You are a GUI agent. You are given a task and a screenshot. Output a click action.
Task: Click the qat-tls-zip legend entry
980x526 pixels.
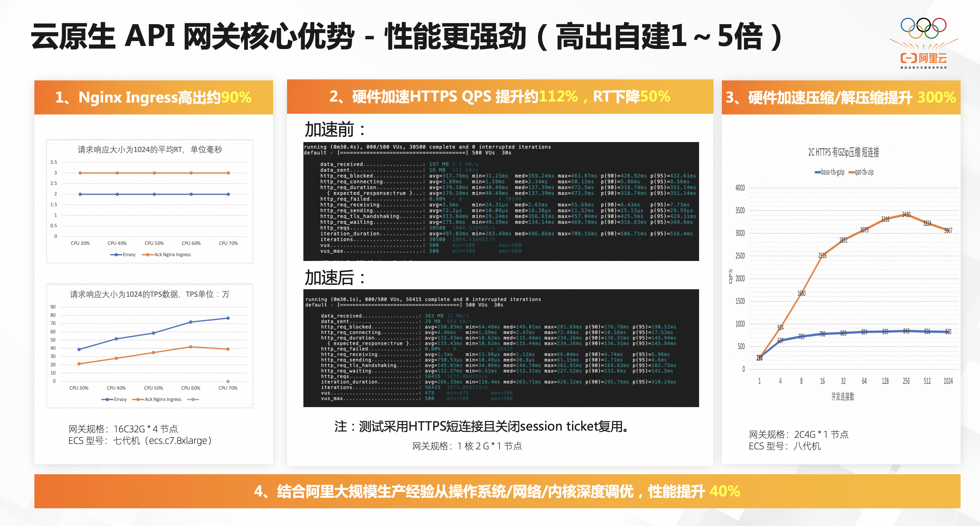[x=861, y=172]
